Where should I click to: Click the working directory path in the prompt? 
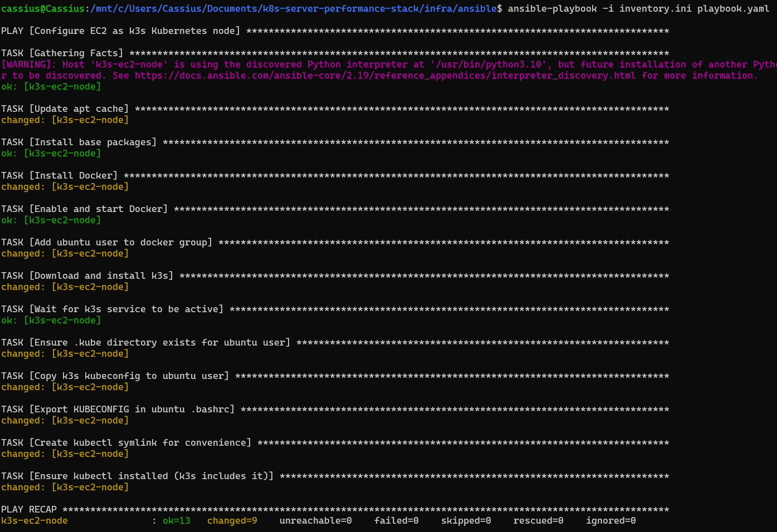coord(293,9)
